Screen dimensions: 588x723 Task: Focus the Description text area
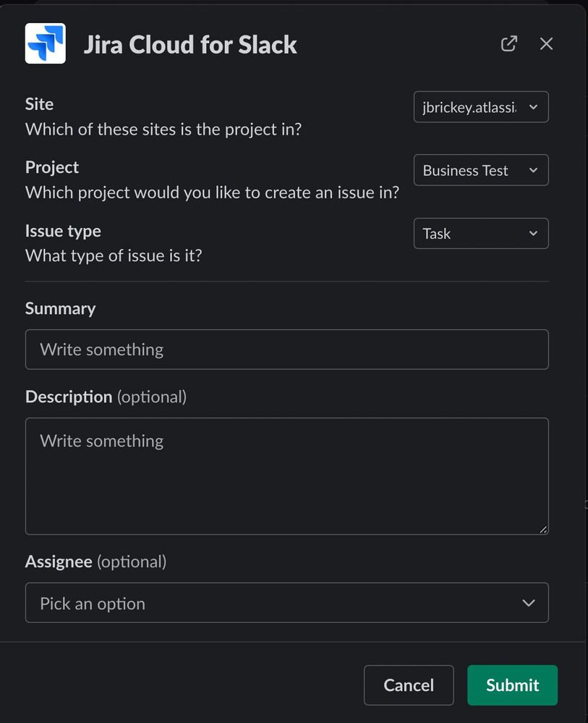point(286,476)
